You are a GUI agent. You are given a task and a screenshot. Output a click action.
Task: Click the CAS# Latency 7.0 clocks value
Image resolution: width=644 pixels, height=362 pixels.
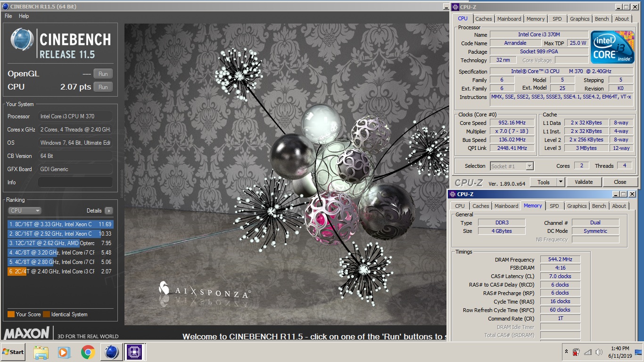[560, 276]
